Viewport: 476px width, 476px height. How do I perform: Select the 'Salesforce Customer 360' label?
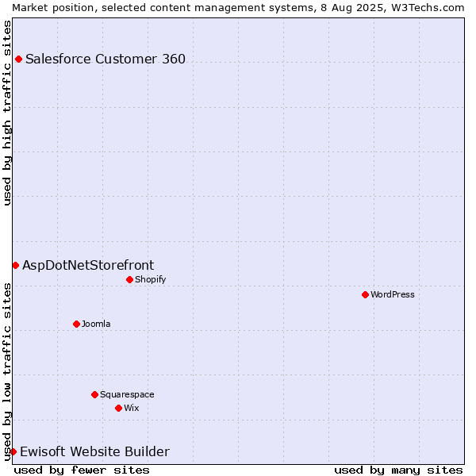106,59
